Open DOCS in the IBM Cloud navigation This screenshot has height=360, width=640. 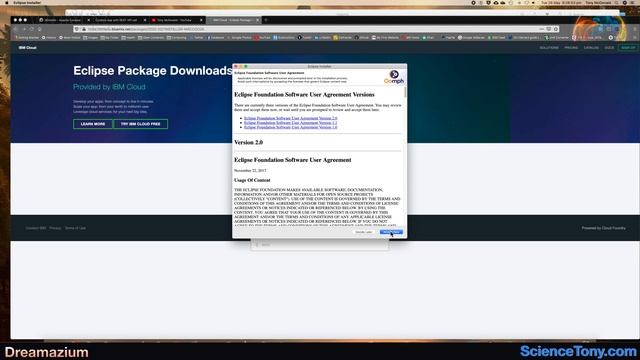point(609,48)
